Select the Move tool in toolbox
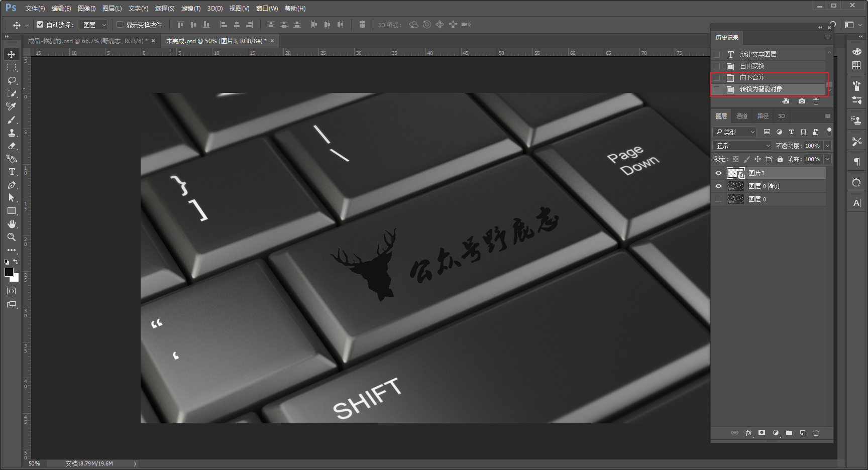Viewport: 868px width, 470px height. (x=12, y=54)
